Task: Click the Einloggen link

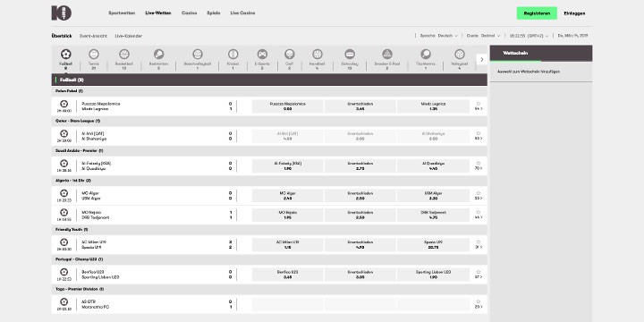Action: click(574, 13)
